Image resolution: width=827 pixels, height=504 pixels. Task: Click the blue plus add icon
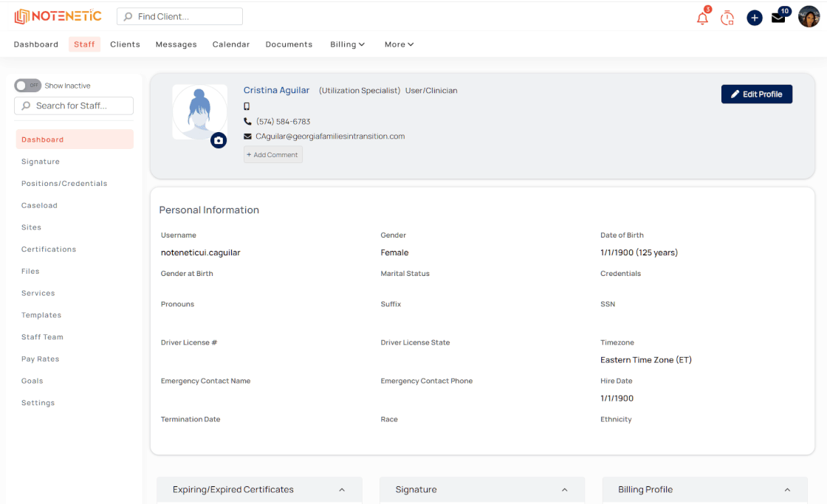click(754, 18)
